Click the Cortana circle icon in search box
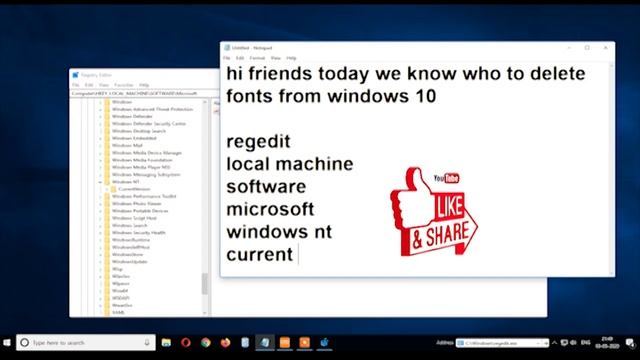 pos(24,342)
